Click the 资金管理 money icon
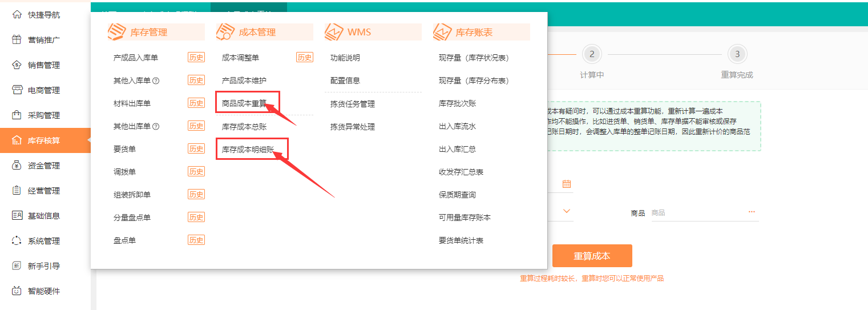868x310 pixels. tap(17, 166)
